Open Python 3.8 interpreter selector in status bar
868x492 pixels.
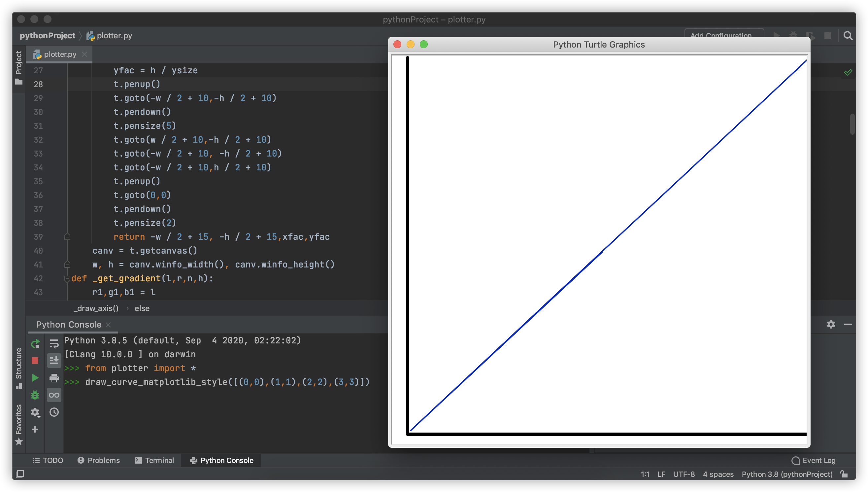(787, 474)
